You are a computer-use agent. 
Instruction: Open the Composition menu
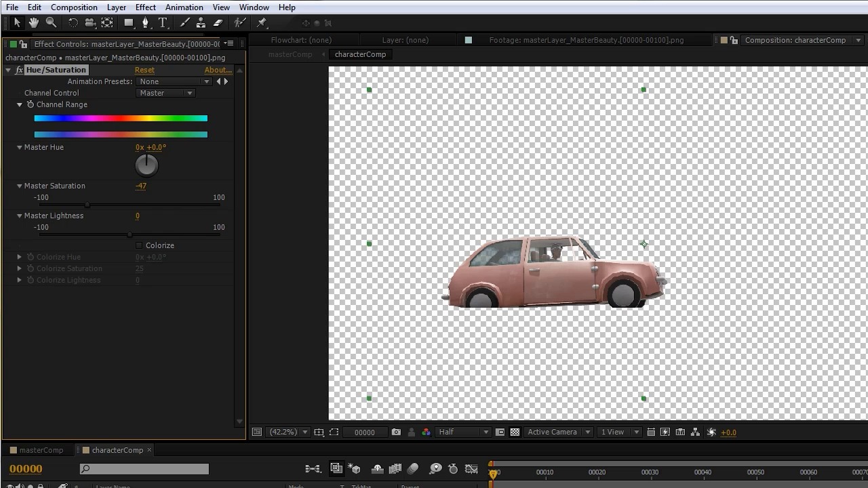(74, 7)
